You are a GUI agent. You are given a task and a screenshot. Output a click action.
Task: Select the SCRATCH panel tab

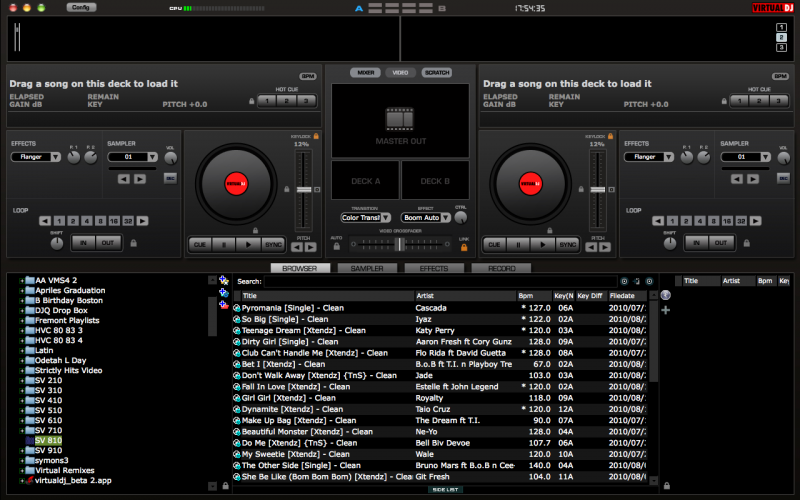point(437,72)
